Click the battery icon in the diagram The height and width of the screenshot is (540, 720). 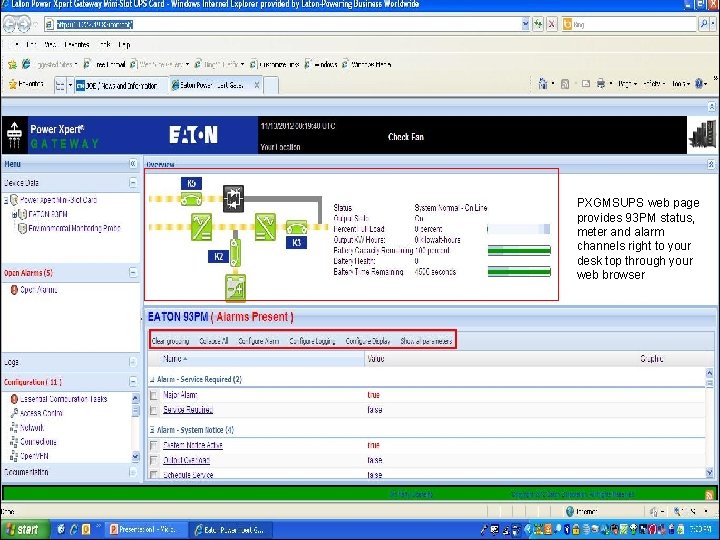[x=236, y=287]
